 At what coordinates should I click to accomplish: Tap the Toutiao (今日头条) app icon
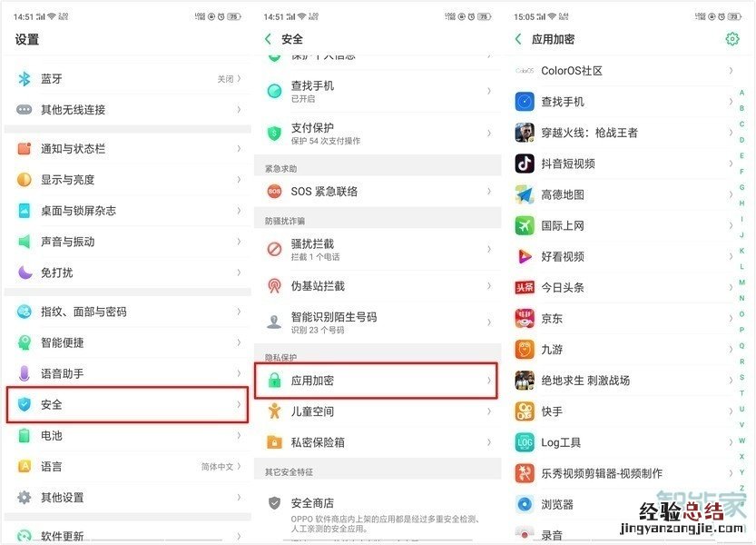524,287
